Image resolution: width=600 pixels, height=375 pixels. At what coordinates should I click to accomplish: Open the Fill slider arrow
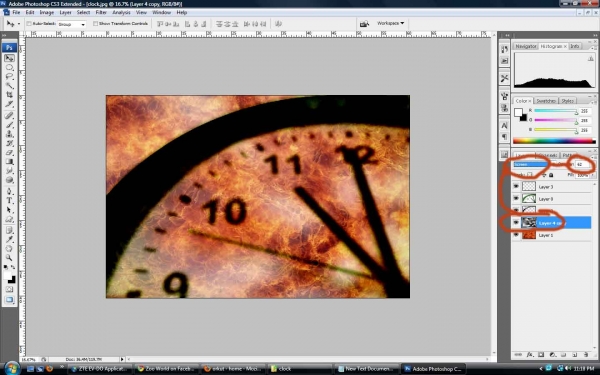[x=593, y=175]
